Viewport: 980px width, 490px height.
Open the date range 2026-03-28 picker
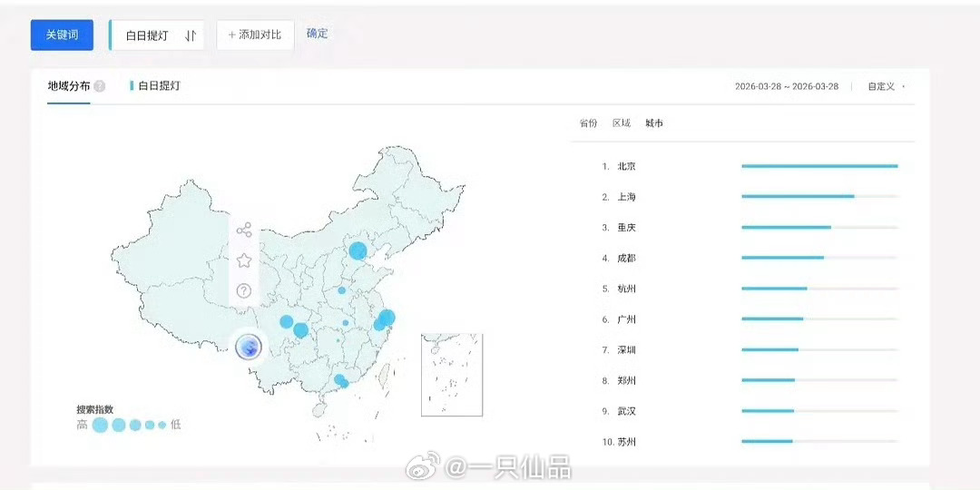(786, 86)
